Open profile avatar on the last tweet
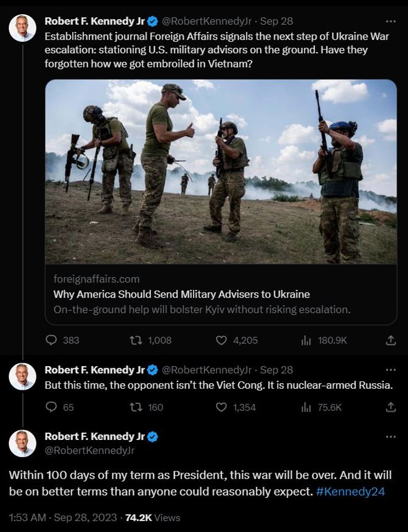Image resolution: width=408 pixels, height=532 pixels. click(23, 443)
